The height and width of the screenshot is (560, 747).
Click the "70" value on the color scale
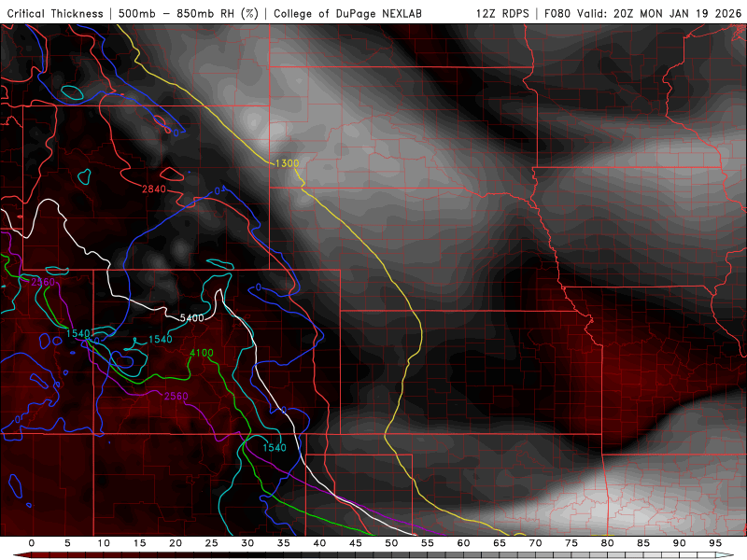(535, 543)
